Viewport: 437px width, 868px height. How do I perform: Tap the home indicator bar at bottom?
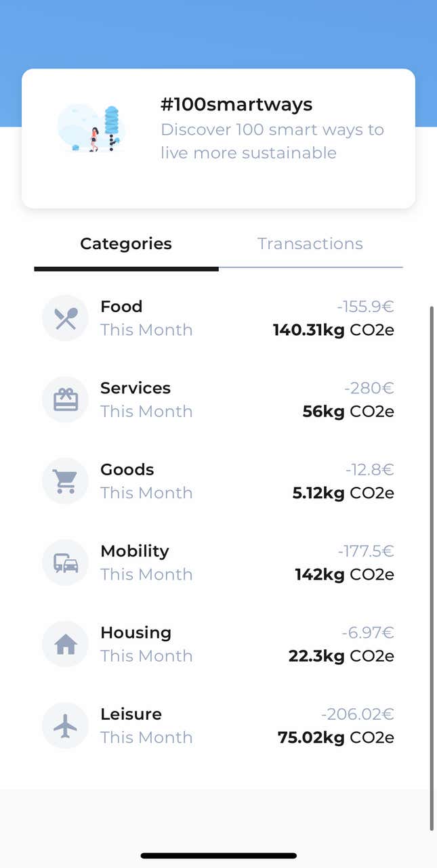click(218, 856)
